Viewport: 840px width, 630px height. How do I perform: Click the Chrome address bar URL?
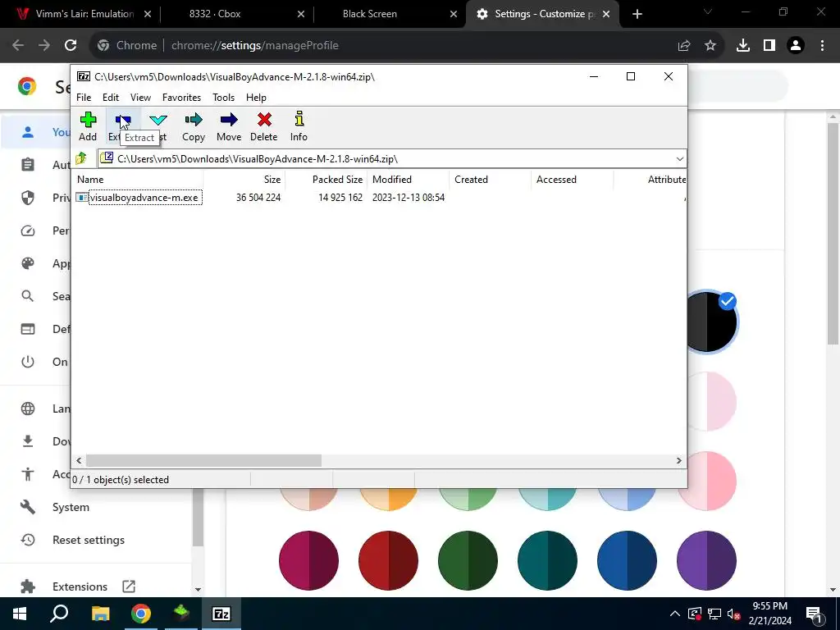[x=255, y=46]
